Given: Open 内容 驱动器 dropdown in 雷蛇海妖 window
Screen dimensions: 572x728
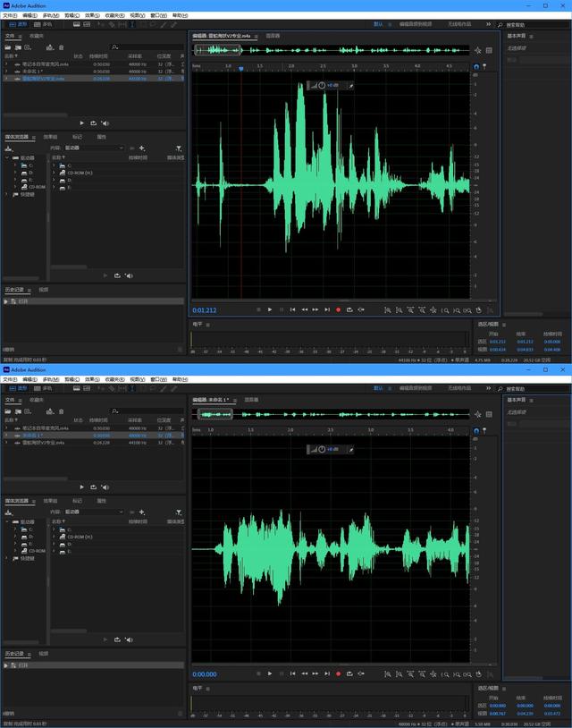Looking at the screenshot, I should [94, 148].
